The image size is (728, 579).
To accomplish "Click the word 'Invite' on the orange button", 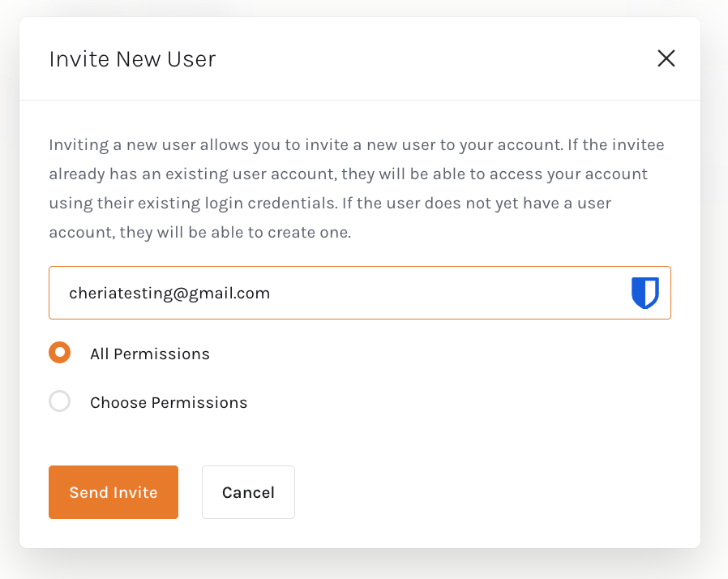I will (136, 493).
